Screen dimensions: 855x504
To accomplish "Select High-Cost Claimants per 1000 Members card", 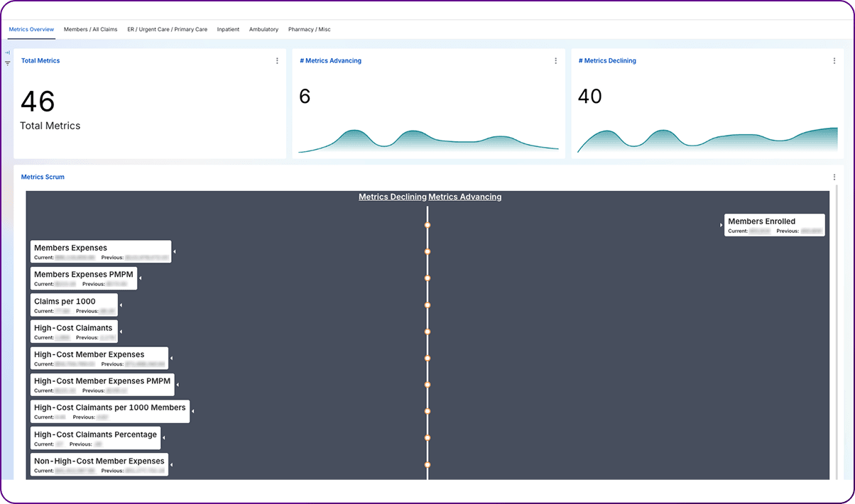I will pos(110,412).
